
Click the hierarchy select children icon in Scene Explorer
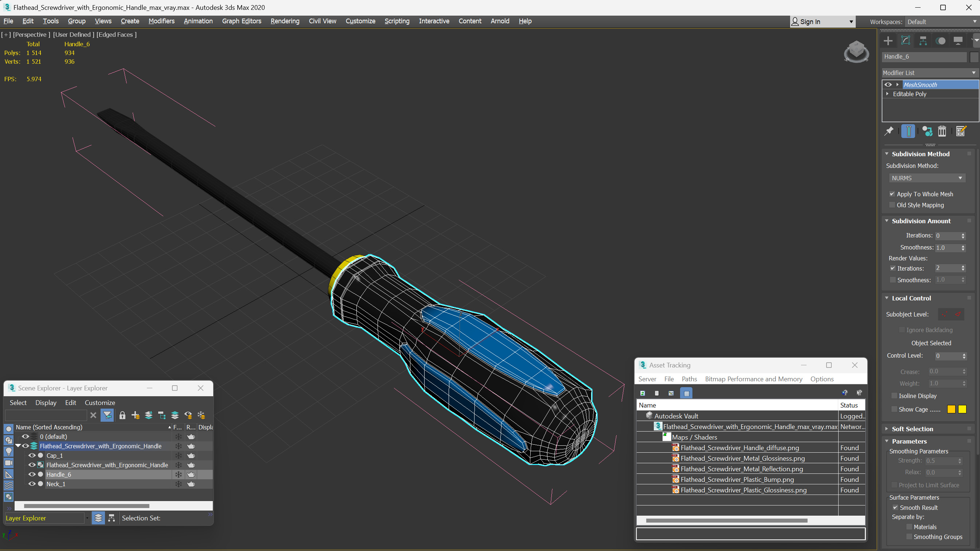click(x=162, y=415)
